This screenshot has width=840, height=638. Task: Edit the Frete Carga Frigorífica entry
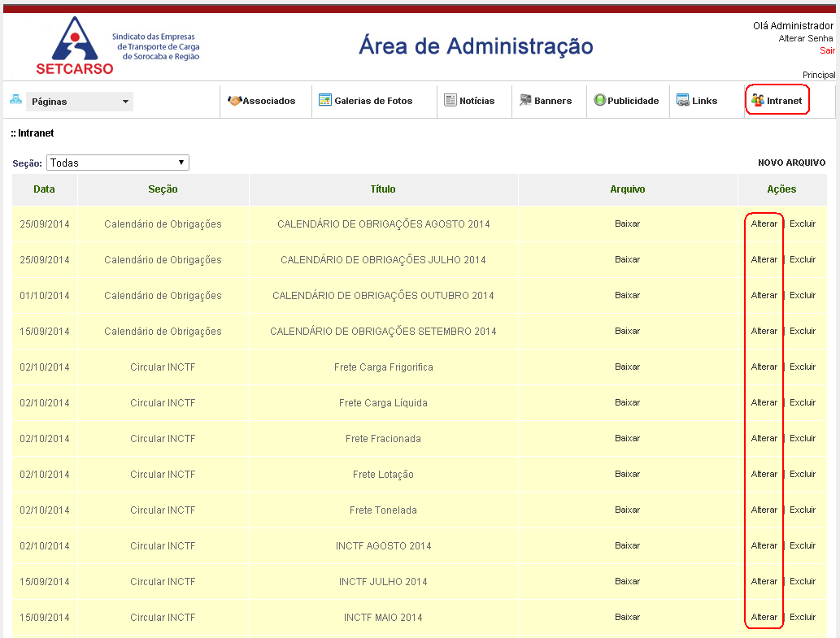(764, 367)
